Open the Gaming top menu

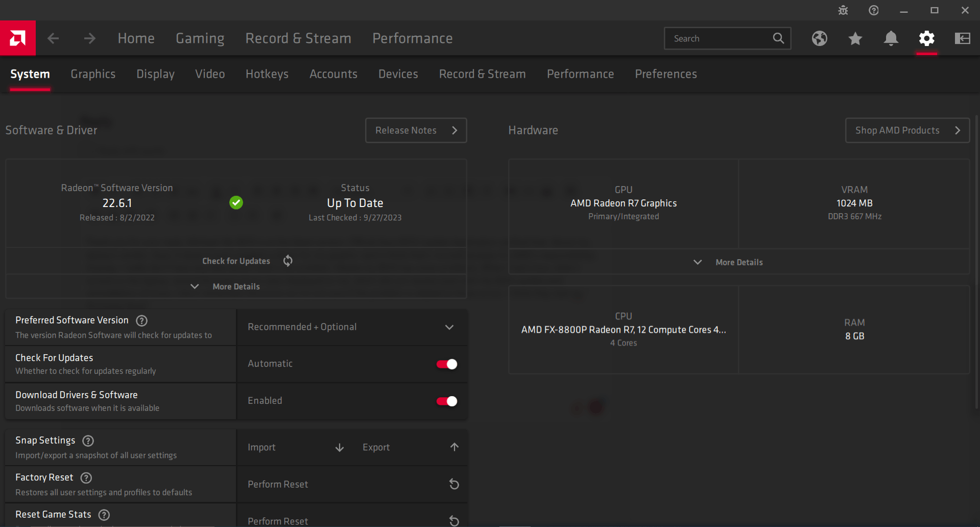coord(200,38)
